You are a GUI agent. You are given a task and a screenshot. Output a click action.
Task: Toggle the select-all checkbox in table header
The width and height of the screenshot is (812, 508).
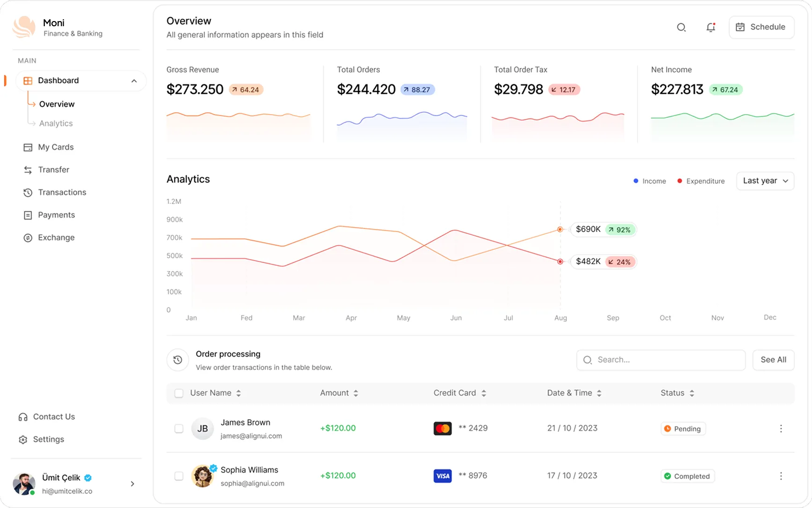[179, 393]
